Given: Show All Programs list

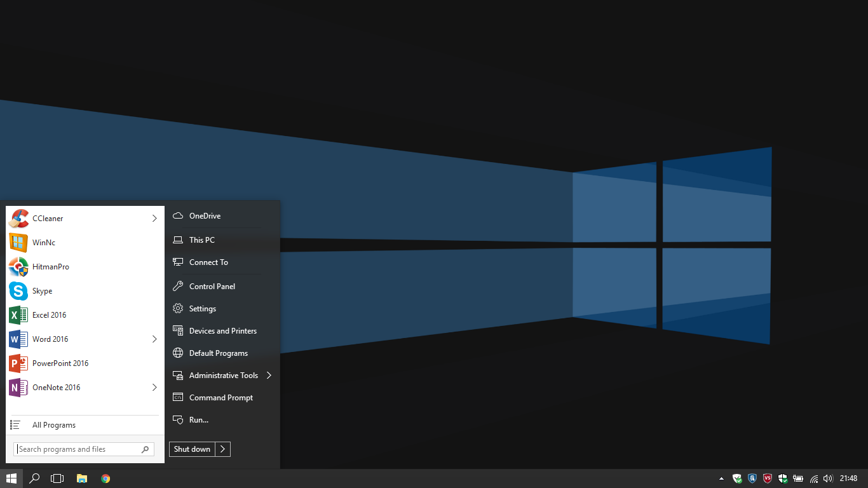Looking at the screenshot, I should coord(54,425).
